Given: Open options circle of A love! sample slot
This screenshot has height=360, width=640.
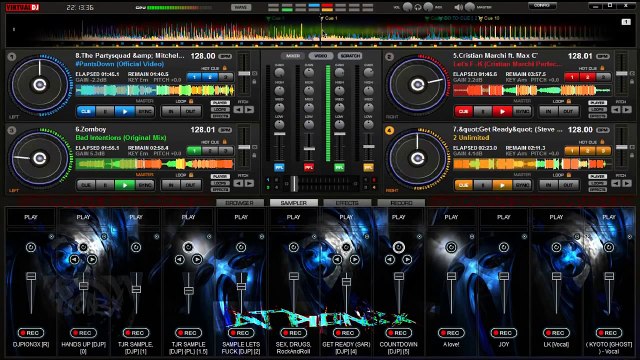Looking at the screenshot, I should [x=472, y=236].
